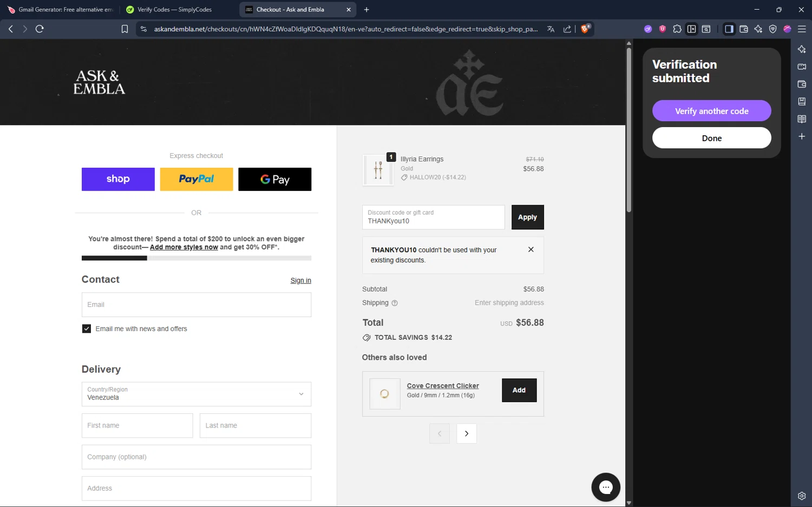812x507 pixels.
Task: Toggle Email me with news and offers checkbox
Action: coord(87,329)
